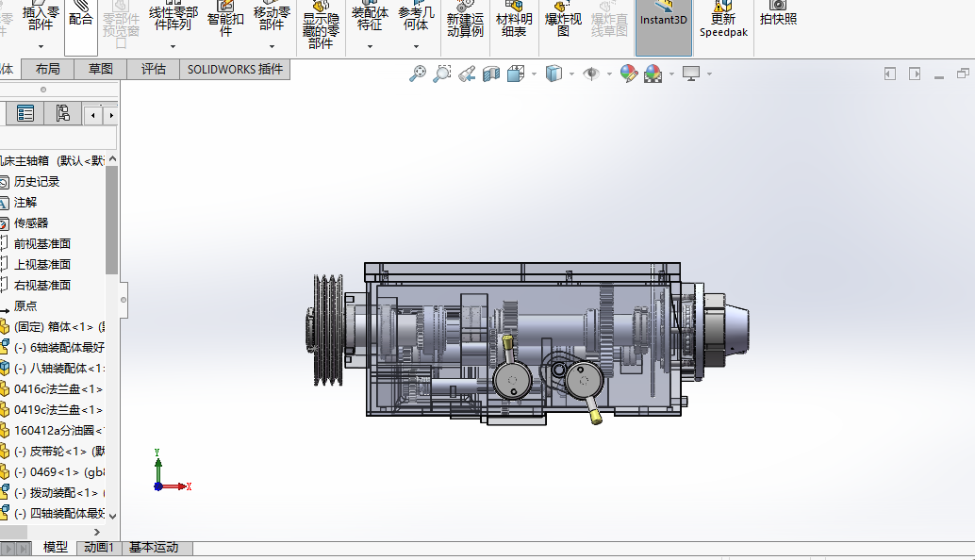Select the Zoom to Area tool
975x560 pixels.
(x=441, y=74)
